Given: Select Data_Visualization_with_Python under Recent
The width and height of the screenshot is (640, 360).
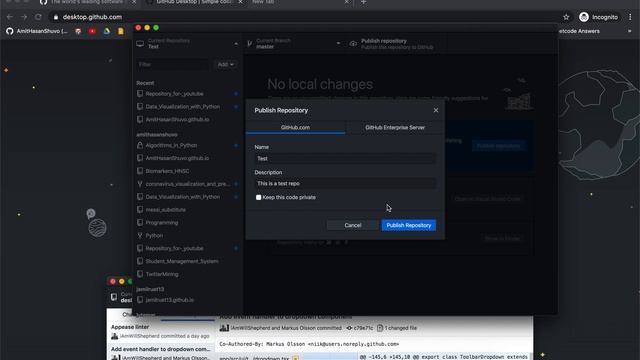Looking at the screenshot, I should pyautogui.click(x=188, y=107).
